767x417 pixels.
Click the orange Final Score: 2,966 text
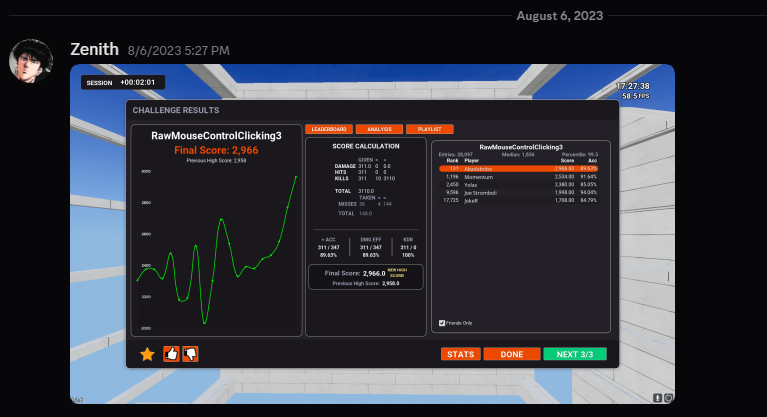[216, 150]
